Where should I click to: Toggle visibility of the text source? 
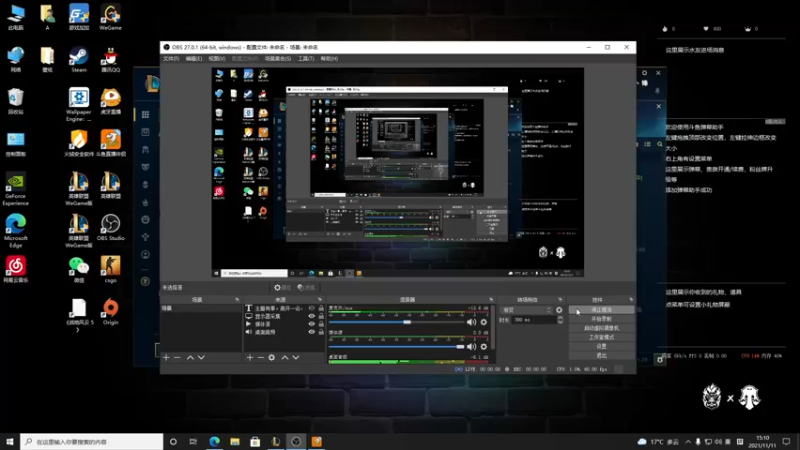click(x=311, y=308)
